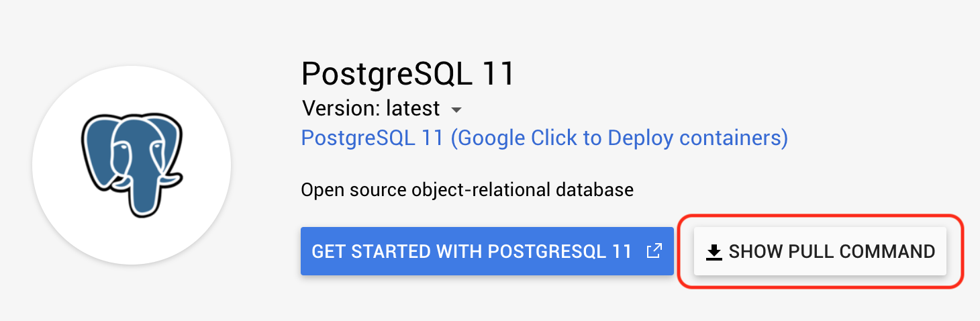Select the blue elephant head image

(132, 165)
